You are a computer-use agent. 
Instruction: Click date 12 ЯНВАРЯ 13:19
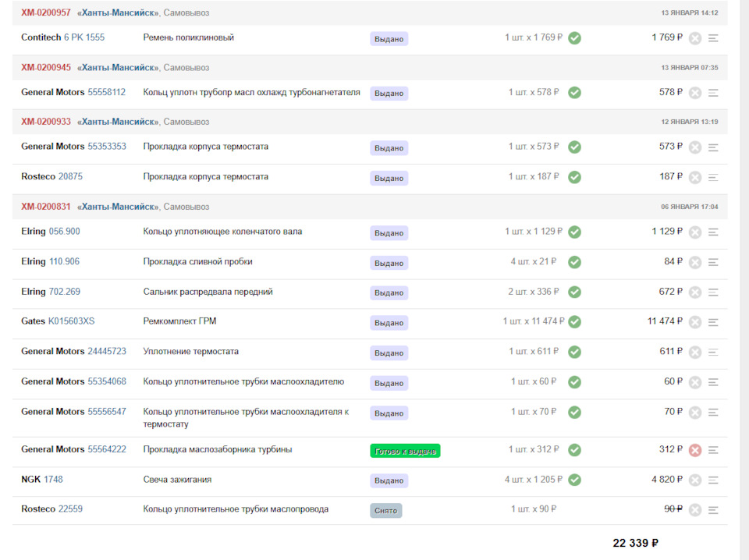pyautogui.click(x=689, y=122)
